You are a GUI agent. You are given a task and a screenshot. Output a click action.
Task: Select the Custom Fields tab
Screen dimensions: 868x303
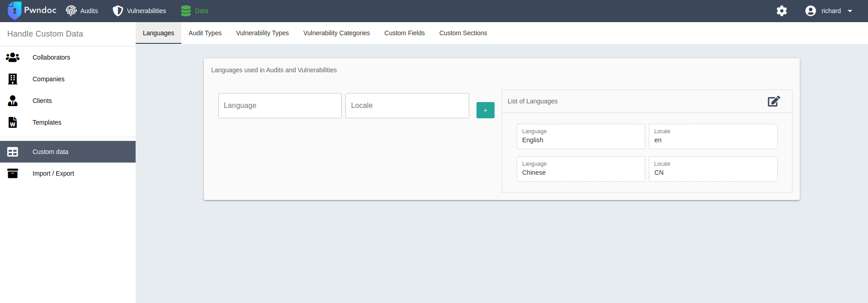coord(404,33)
